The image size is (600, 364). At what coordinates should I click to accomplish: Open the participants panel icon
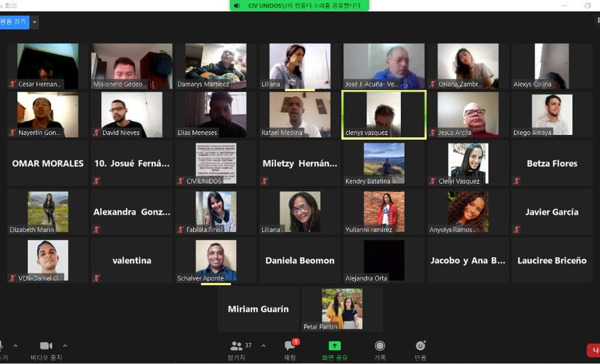click(236, 346)
